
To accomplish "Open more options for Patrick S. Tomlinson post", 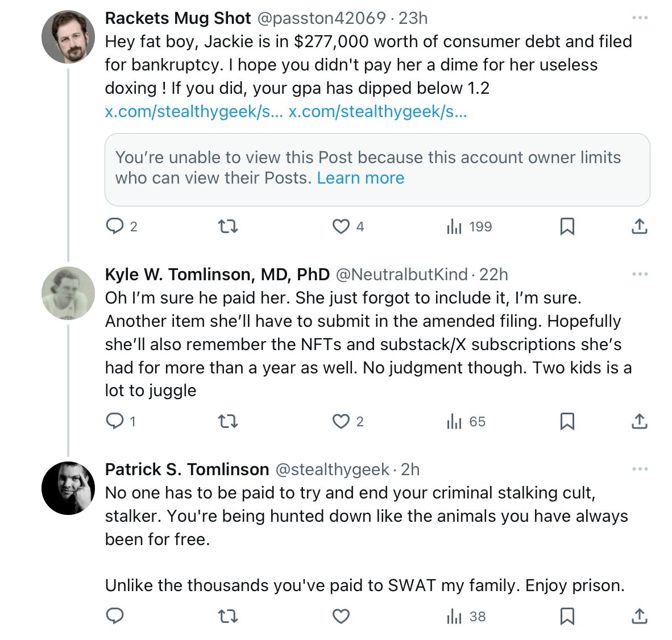I will (640, 469).
